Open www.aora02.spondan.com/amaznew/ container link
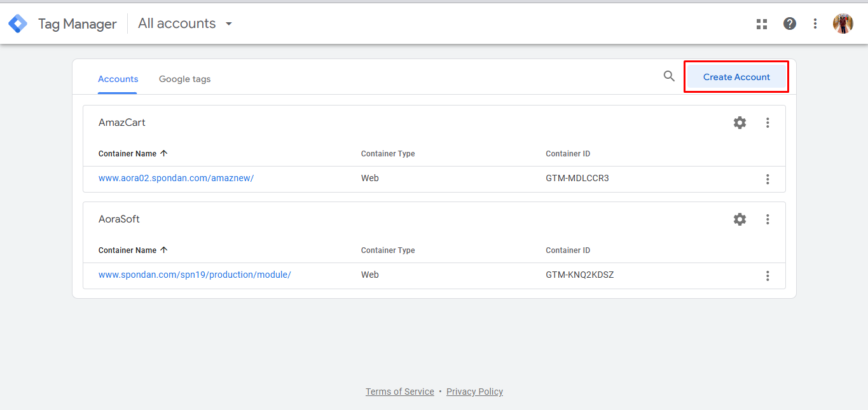This screenshot has height=410, width=868. [176, 178]
